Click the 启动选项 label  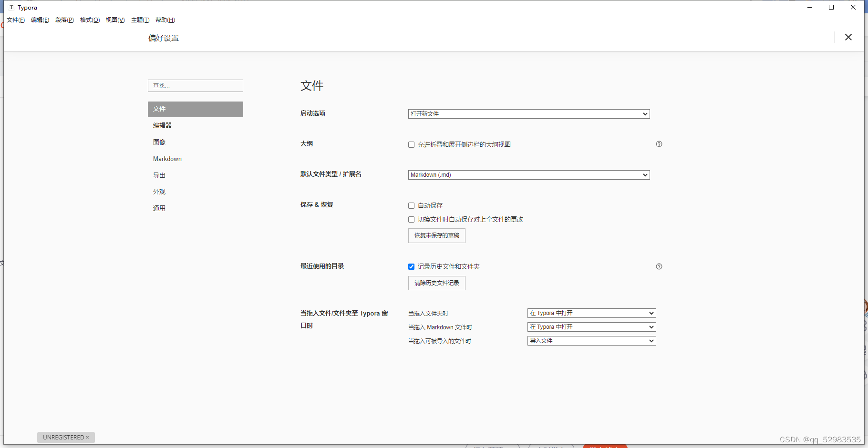(313, 113)
